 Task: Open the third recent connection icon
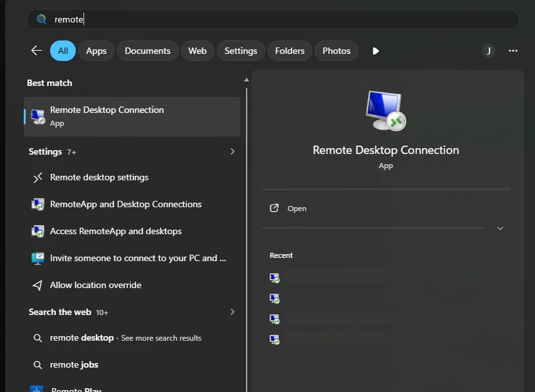[274, 319]
